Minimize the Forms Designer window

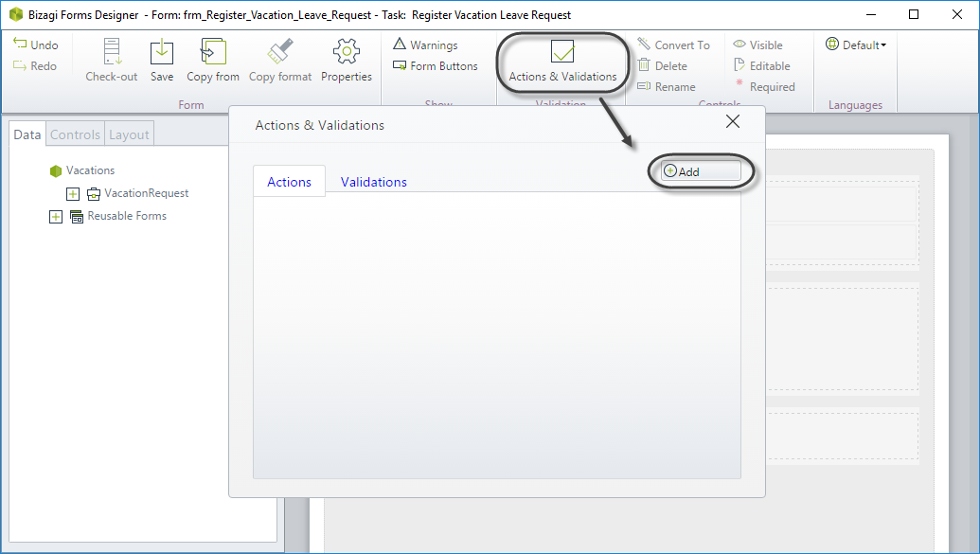coord(870,14)
